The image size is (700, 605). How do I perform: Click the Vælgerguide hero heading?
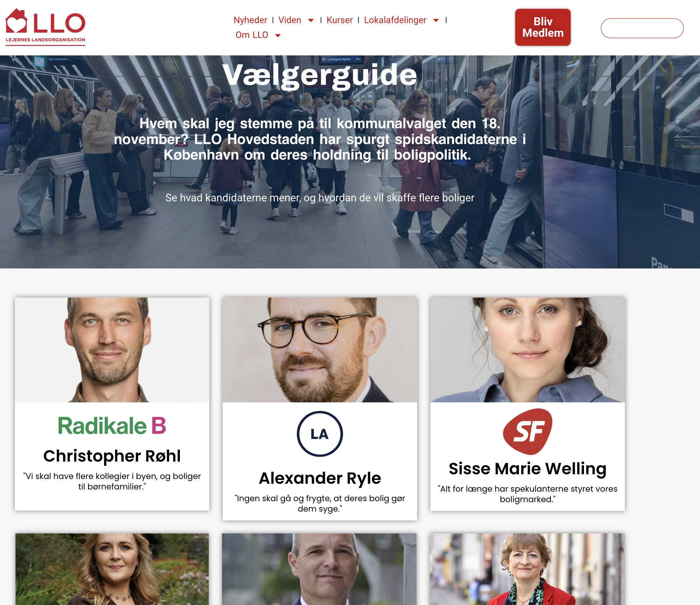(320, 75)
